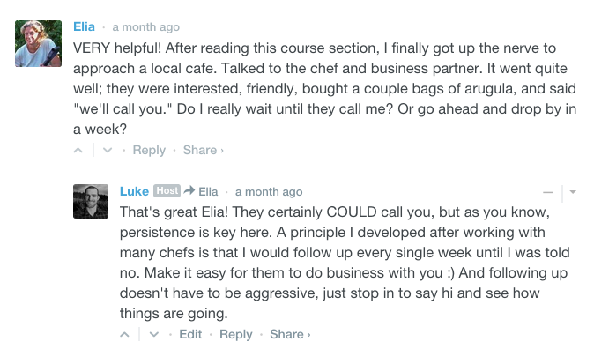Open the timestamp link on Elia's comment
This screenshot has width=594, height=364.
[x=145, y=26]
